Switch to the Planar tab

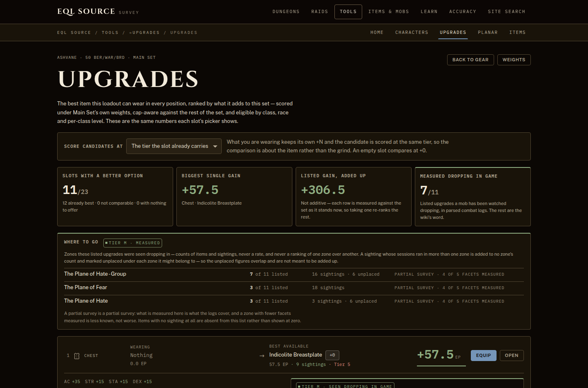coord(488,33)
